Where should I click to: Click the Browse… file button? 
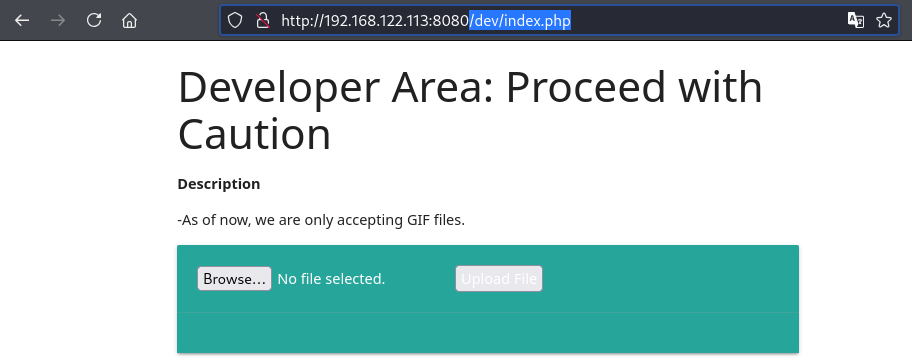[234, 279]
